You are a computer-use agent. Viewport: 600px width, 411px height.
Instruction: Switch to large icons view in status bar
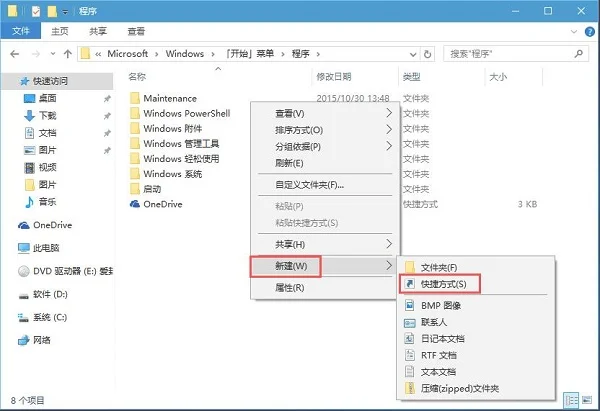[x=587, y=400]
